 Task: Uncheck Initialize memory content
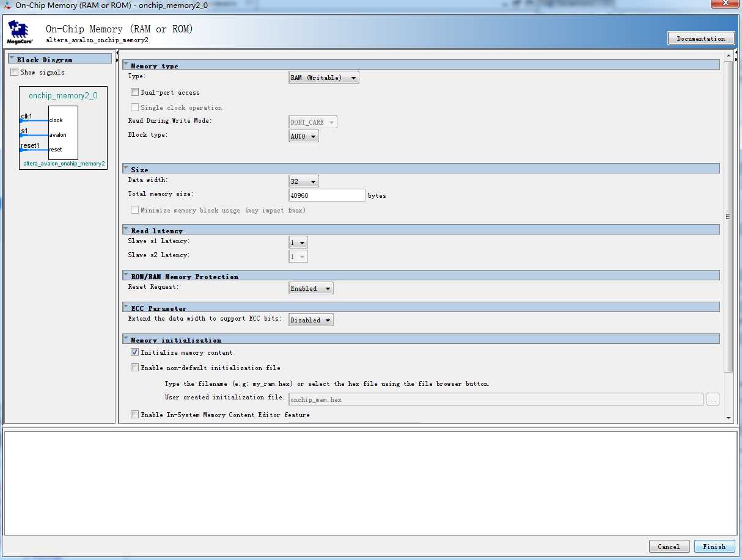pos(135,352)
